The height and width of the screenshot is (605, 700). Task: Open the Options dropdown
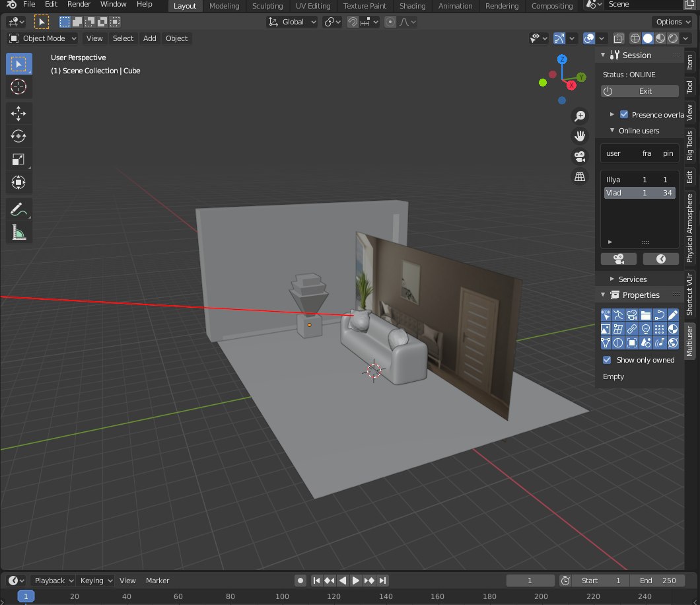[x=672, y=22]
